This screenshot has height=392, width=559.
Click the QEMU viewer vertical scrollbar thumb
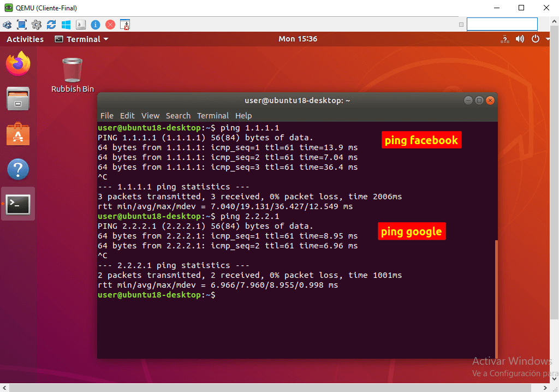[554, 172]
